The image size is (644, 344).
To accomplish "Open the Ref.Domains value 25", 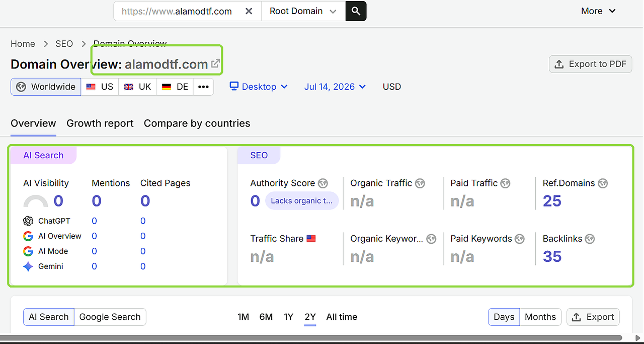I will tap(552, 201).
